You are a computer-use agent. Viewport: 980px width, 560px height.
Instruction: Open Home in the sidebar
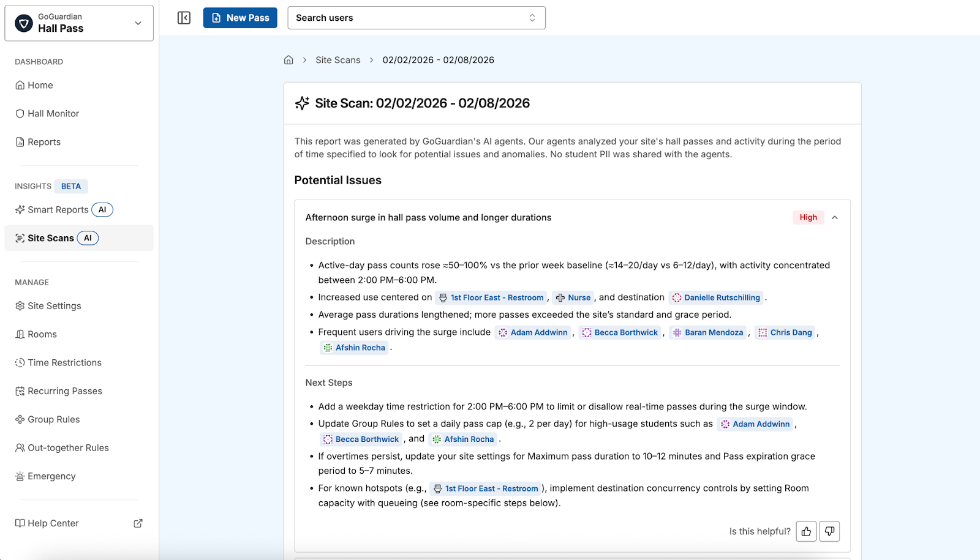tap(79, 85)
